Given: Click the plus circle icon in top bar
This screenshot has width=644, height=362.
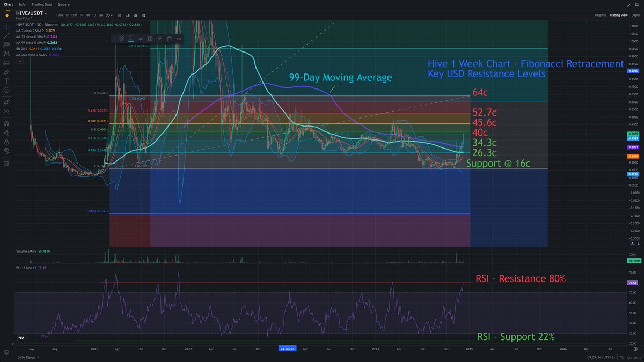Looking at the screenshot, I should [x=144, y=16].
